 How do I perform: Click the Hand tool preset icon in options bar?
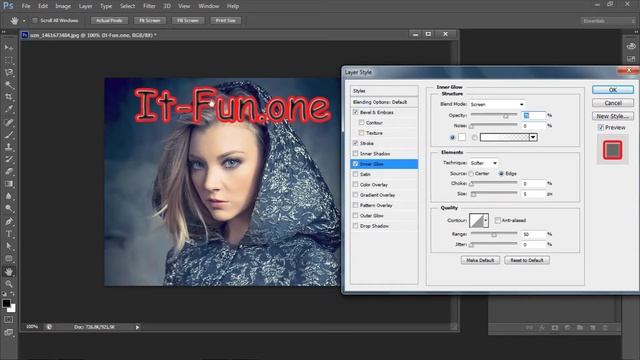tap(15, 20)
